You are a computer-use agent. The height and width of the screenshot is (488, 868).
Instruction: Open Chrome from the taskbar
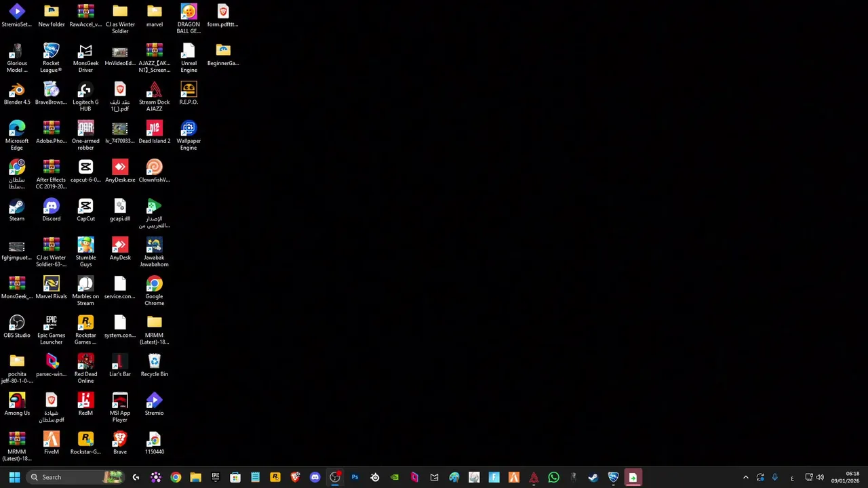[176, 477]
